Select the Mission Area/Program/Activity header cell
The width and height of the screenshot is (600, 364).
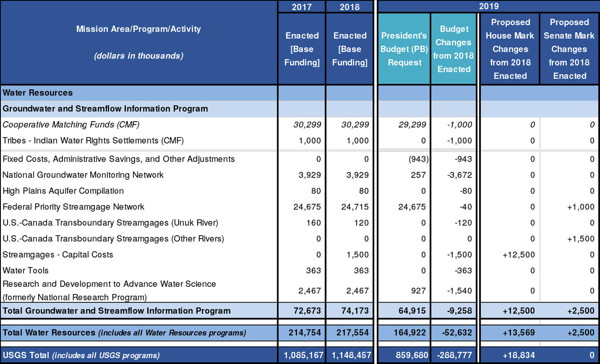tap(139, 42)
